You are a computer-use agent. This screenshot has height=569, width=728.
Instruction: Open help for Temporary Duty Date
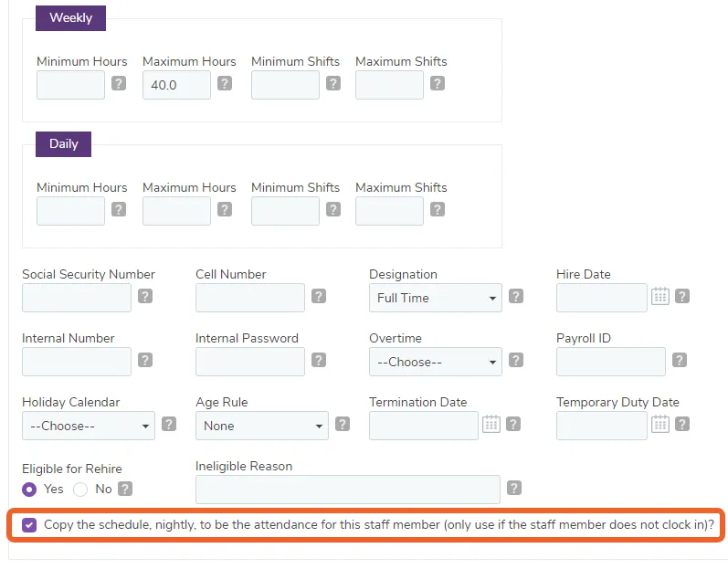(x=681, y=424)
